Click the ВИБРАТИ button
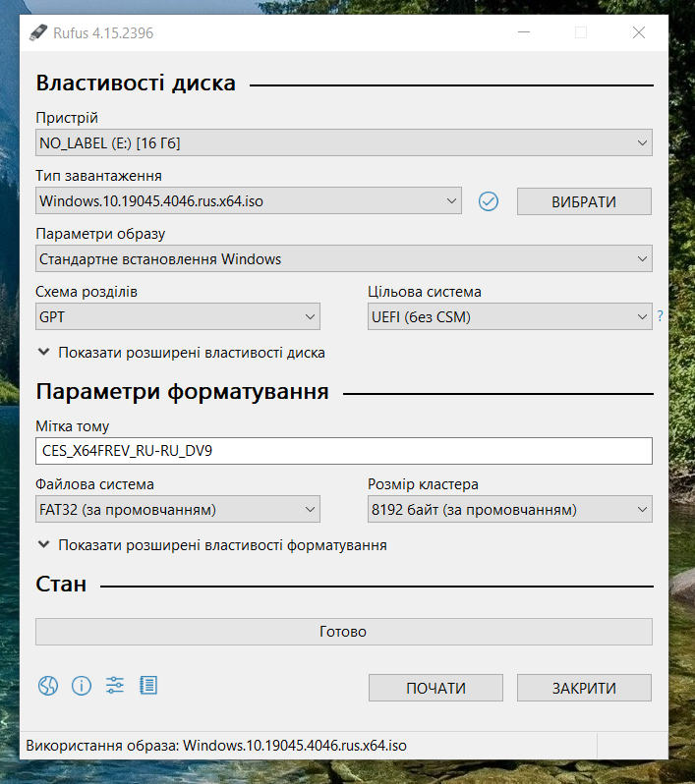695x784 pixels. tap(584, 201)
